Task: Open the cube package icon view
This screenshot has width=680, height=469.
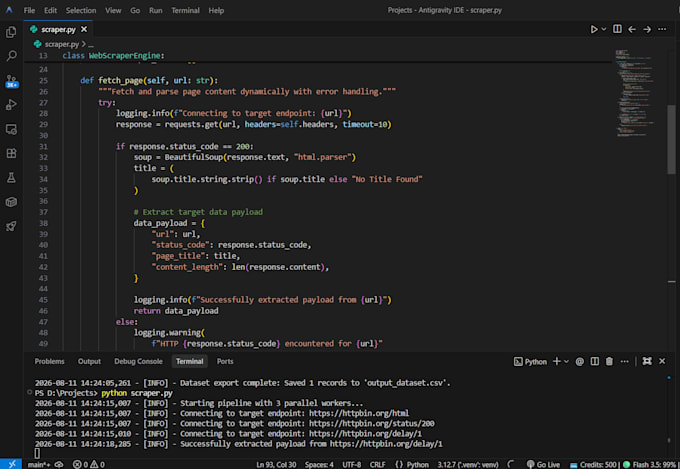Action: click(11, 202)
